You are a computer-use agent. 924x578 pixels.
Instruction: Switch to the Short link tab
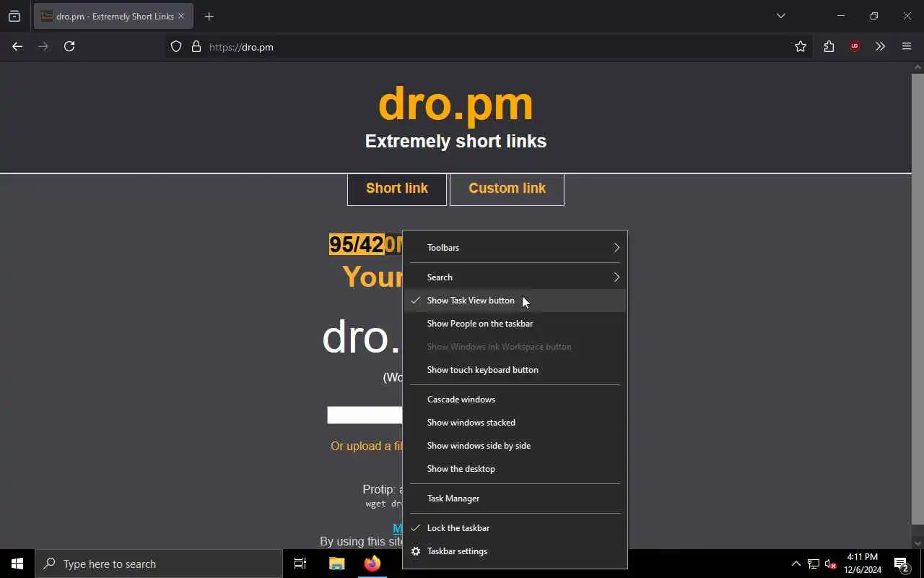tap(397, 189)
